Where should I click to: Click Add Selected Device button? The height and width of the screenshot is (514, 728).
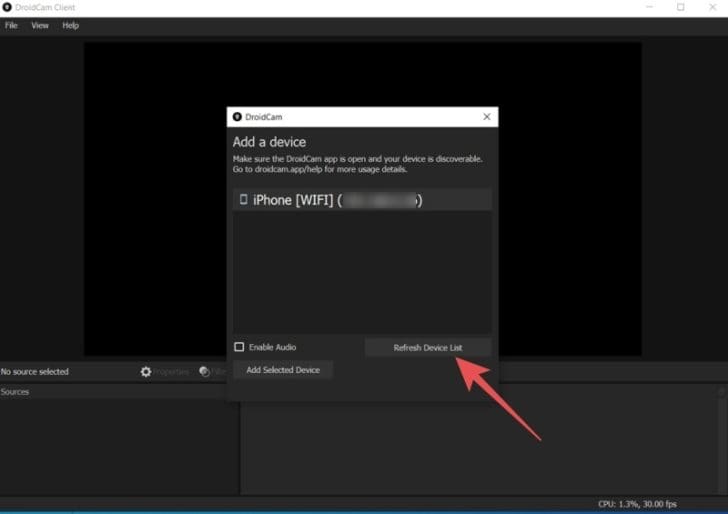click(283, 370)
